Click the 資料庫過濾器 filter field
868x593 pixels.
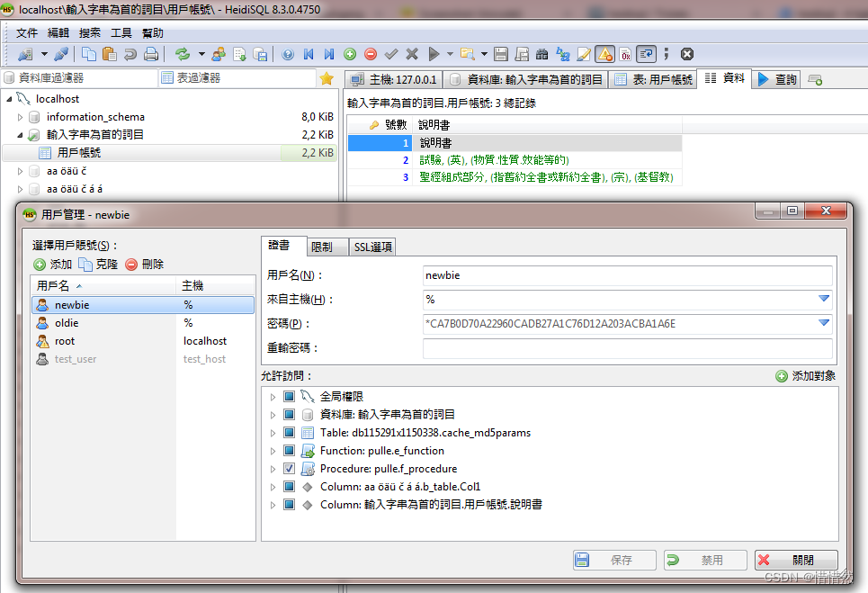(80, 78)
